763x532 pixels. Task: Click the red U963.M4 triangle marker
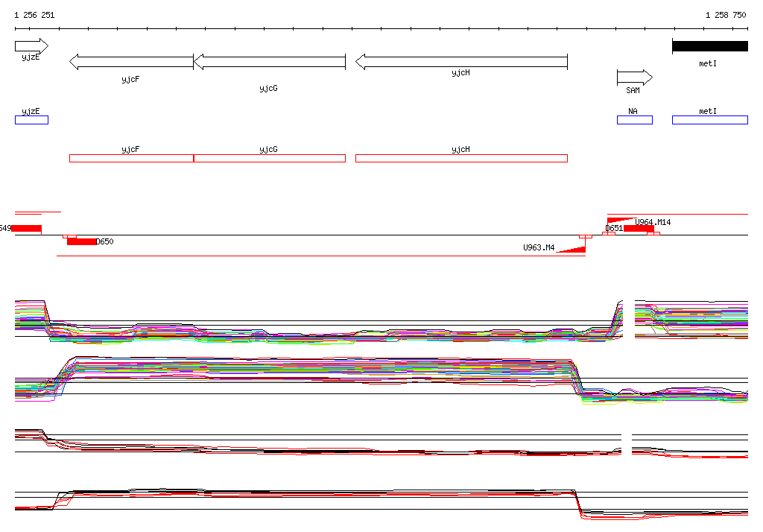tap(574, 249)
